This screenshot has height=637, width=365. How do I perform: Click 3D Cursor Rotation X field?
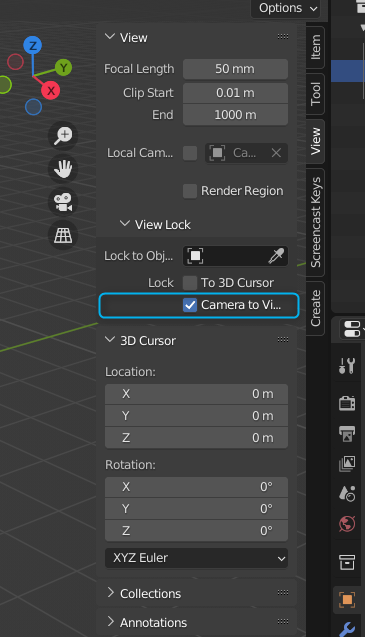196,487
